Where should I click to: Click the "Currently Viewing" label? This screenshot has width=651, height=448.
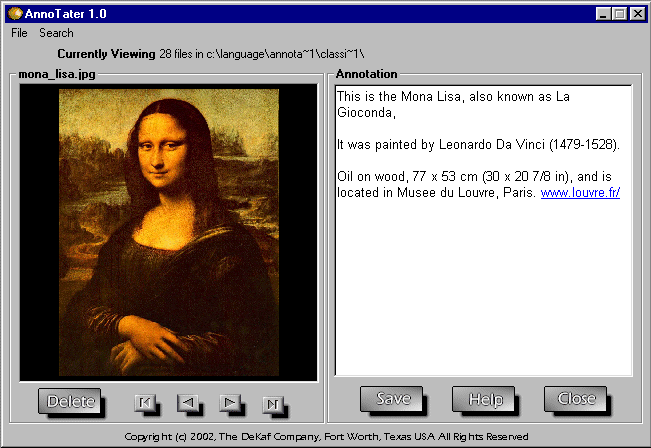click(106, 54)
